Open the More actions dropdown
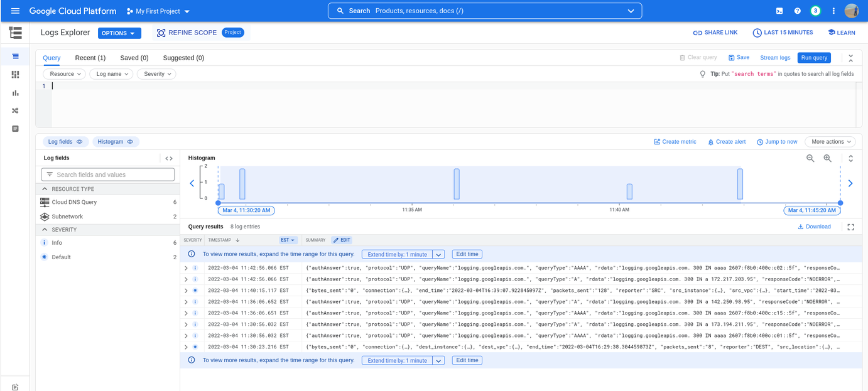Viewport: 868px width, 391px height. 830,142
